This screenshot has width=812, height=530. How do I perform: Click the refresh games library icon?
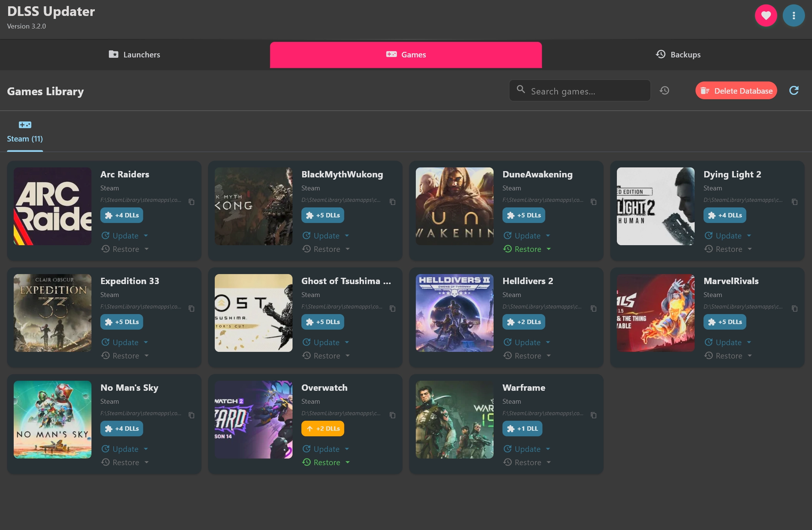pyautogui.click(x=794, y=91)
